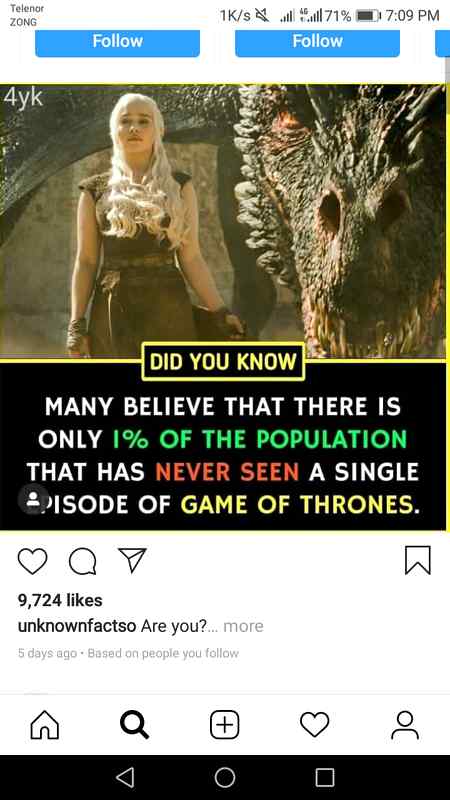Open your profile tab
Screen dimensions: 450x800
point(405,725)
